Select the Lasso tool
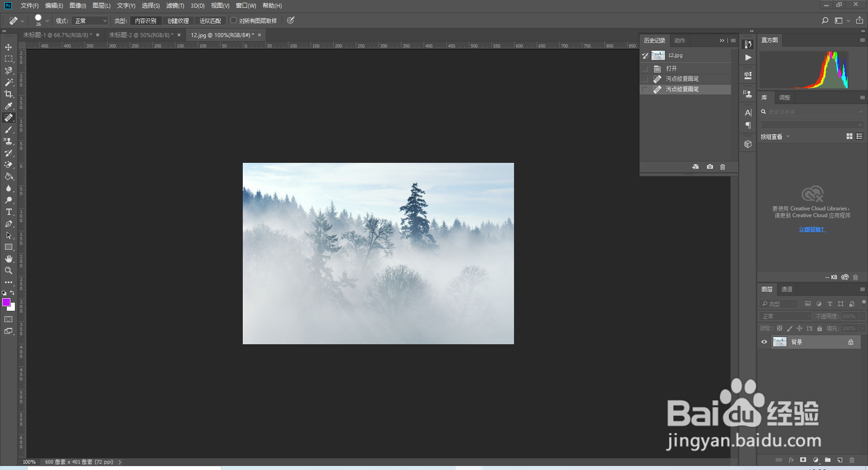 tap(9, 71)
